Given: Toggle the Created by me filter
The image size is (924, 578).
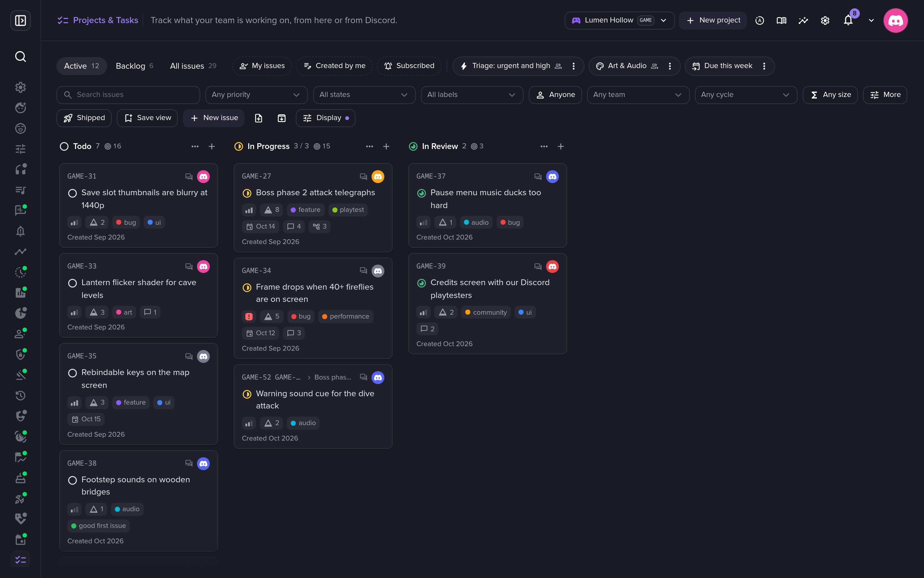Looking at the screenshot, I should [334, 66].
